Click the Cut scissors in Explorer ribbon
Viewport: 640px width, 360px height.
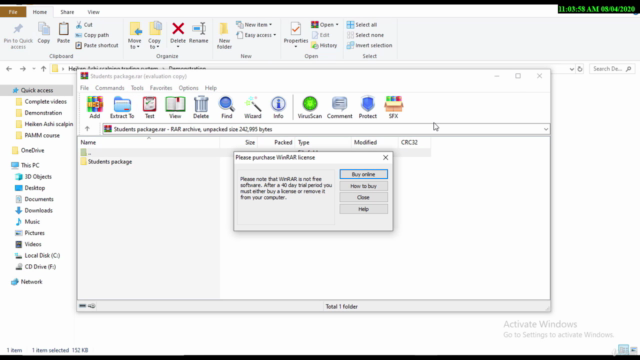click(84, 24)
